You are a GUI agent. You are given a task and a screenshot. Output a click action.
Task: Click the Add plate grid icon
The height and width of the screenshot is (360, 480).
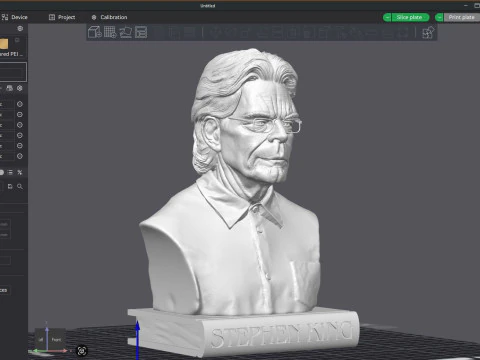(x=110, y=32)
